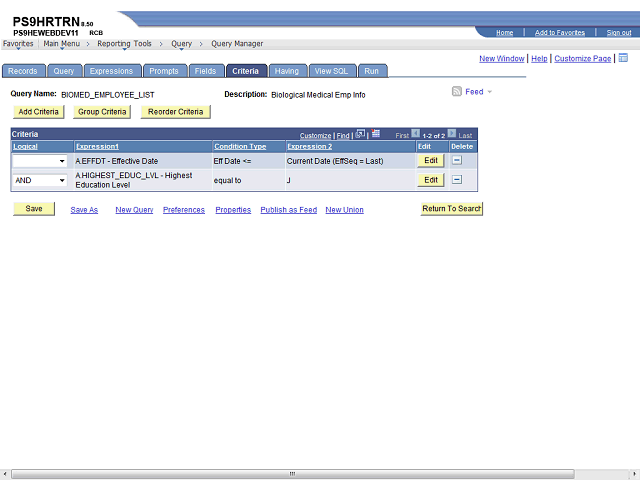The height and width of the screenshot is (480, 640).
Task: Click the Save As link
Action: pos(84,210)
